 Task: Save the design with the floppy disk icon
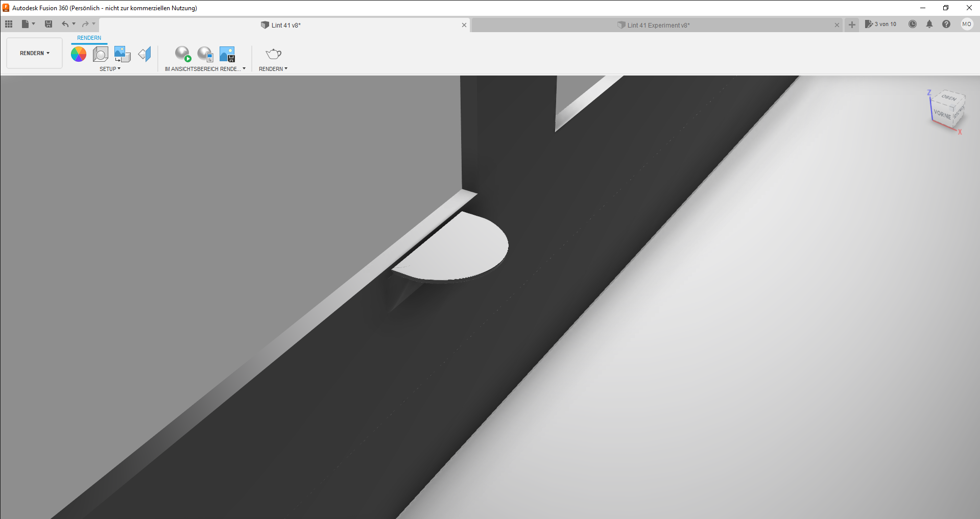[x=49, y=24]
